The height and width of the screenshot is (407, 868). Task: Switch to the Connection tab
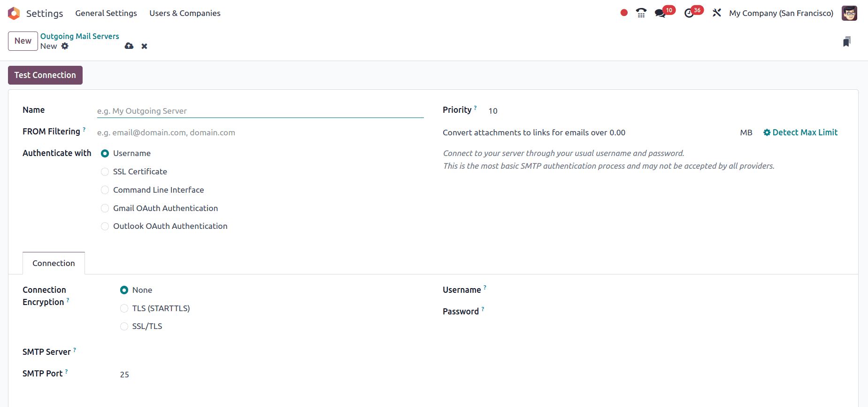click(54, 263)
